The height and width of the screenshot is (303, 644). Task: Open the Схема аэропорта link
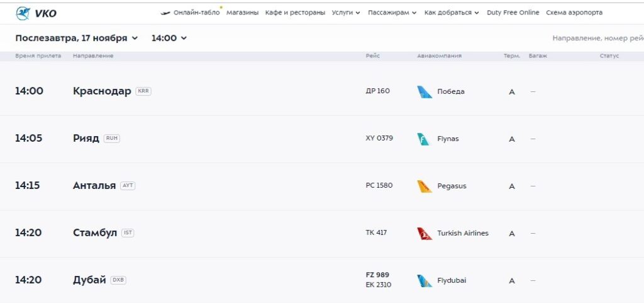(x=574, y=13)
